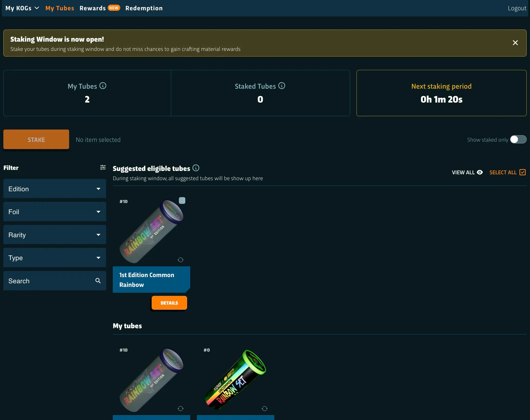This screenshot has height=420, width=530.
Task: Open the Suggested eligible tubes info icon
Action: 196,168
